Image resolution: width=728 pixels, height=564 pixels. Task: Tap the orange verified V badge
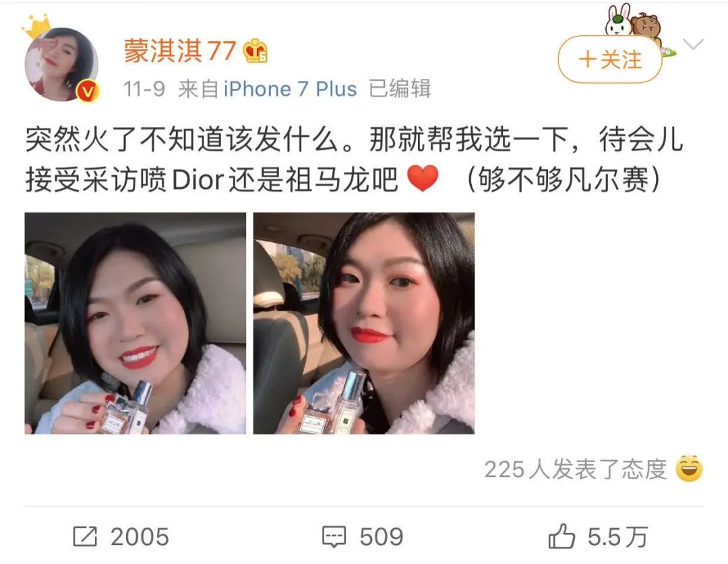87,90
